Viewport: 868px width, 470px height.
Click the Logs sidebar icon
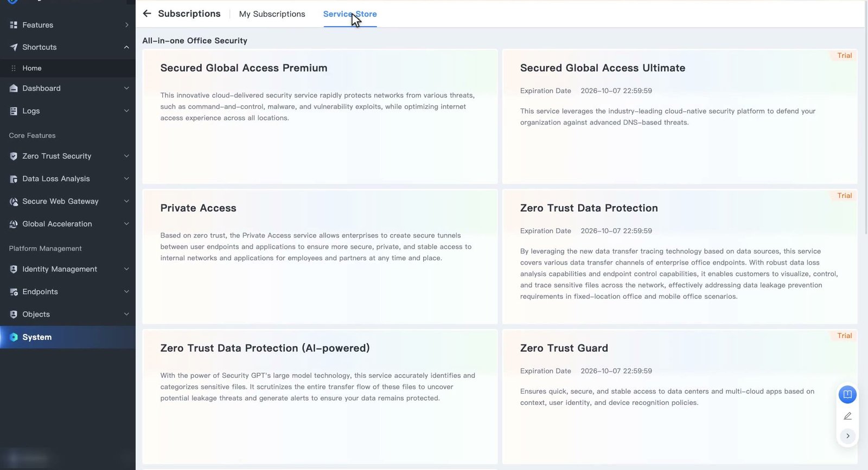tap(14, 111)
